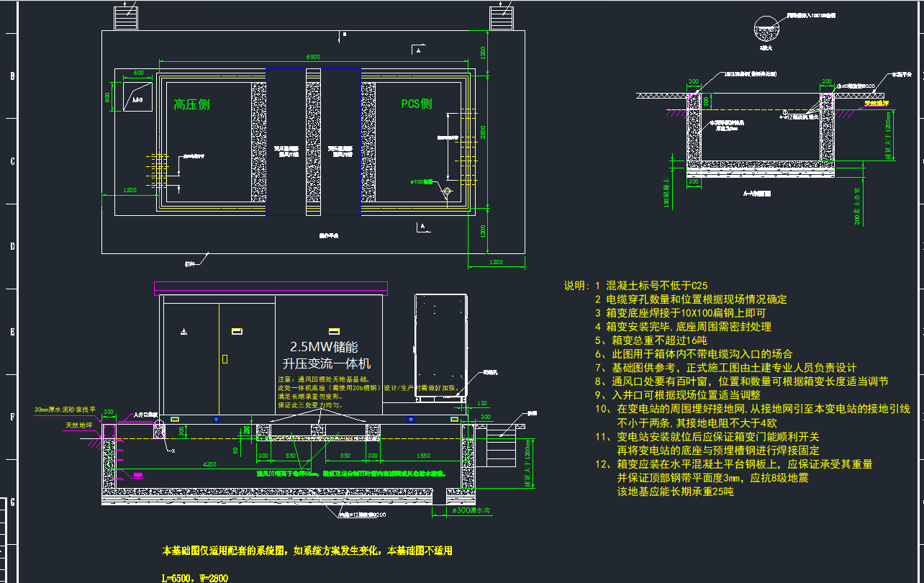This screenshot has width=924, height=583.
Task: Select the 30mm厚水泥砂浆找平 annotation
Action: pyautogui.click(x=65, y=410)
